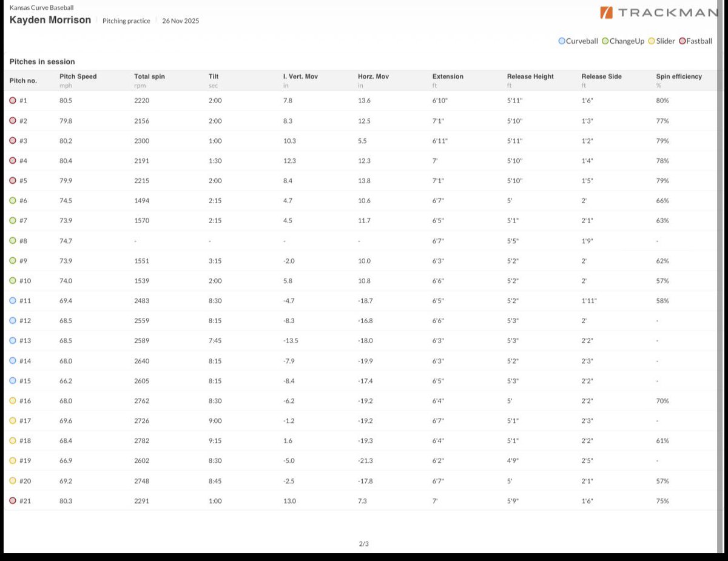
Task: Click the red marker beside pitch #2
Action: 13,121
